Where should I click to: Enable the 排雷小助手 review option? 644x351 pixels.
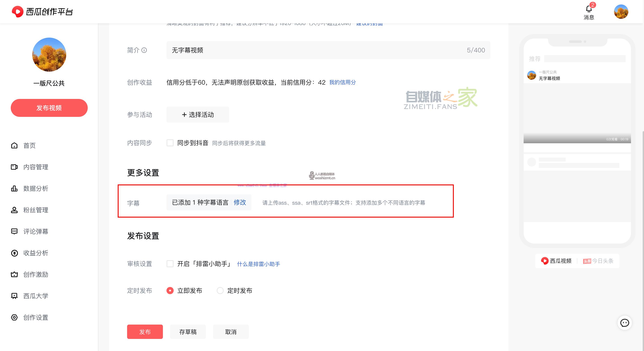170,264
